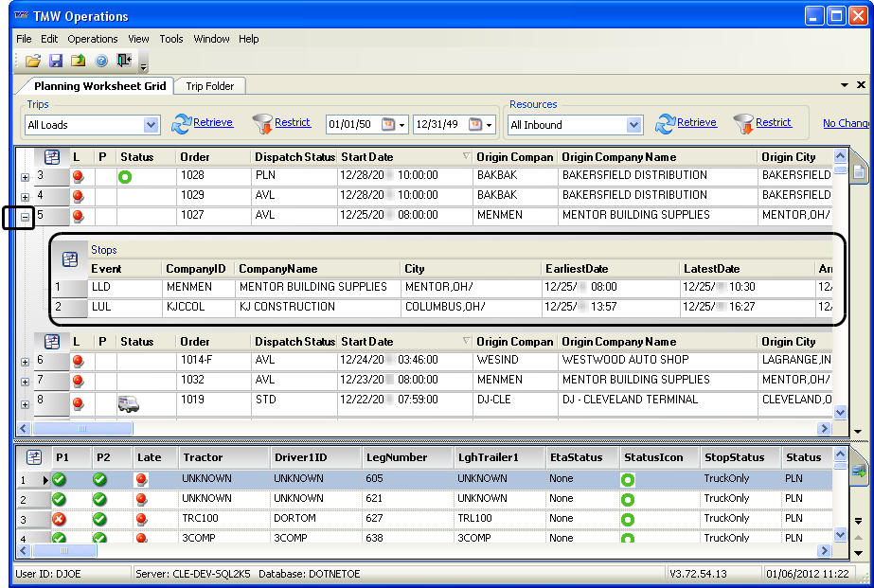Image resolution: width=874 pixels, height=588 pixels.
Task: Open the All Loads trips dropdown
Action: (151, 125)
